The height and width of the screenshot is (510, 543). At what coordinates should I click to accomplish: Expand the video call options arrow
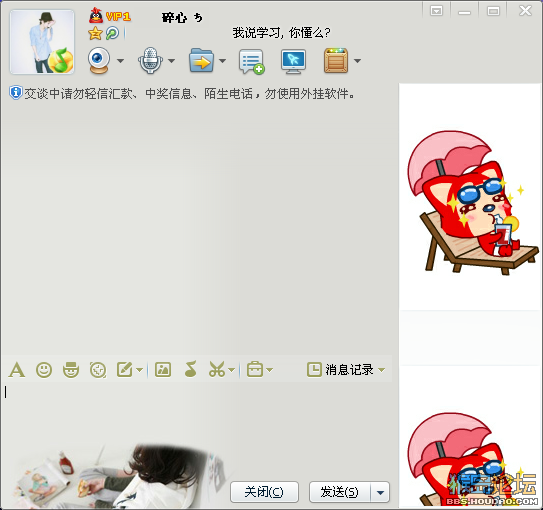coord(120,61)
